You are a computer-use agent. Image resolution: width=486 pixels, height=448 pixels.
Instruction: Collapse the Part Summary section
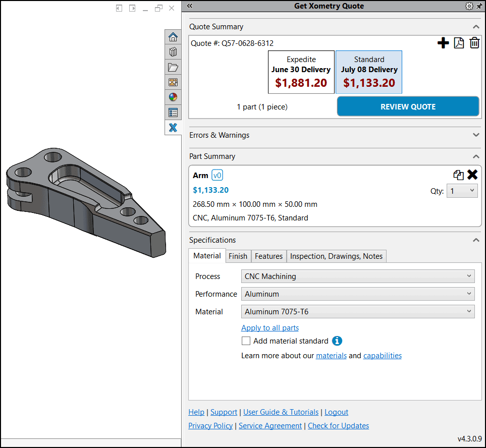click(x=476, y=156)
